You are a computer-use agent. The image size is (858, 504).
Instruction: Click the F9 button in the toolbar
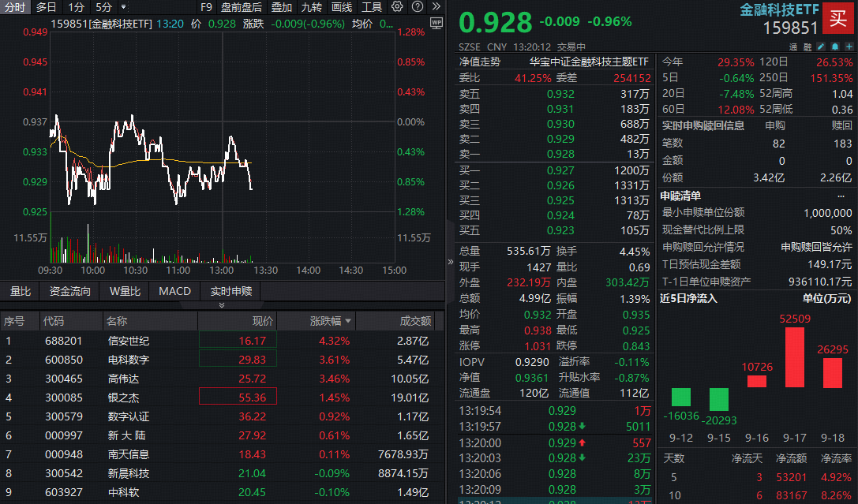point(206,6)
